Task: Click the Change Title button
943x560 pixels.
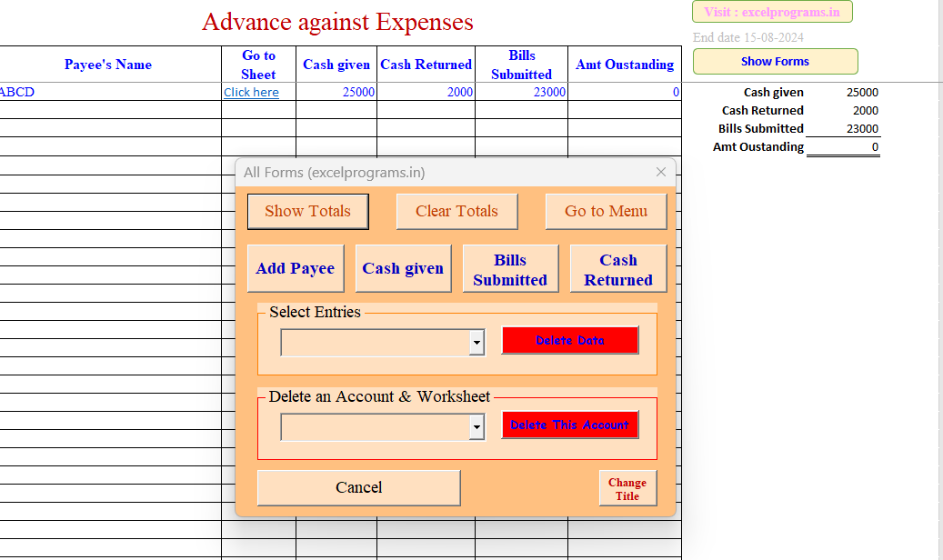Action: click(x=627, y=487)
